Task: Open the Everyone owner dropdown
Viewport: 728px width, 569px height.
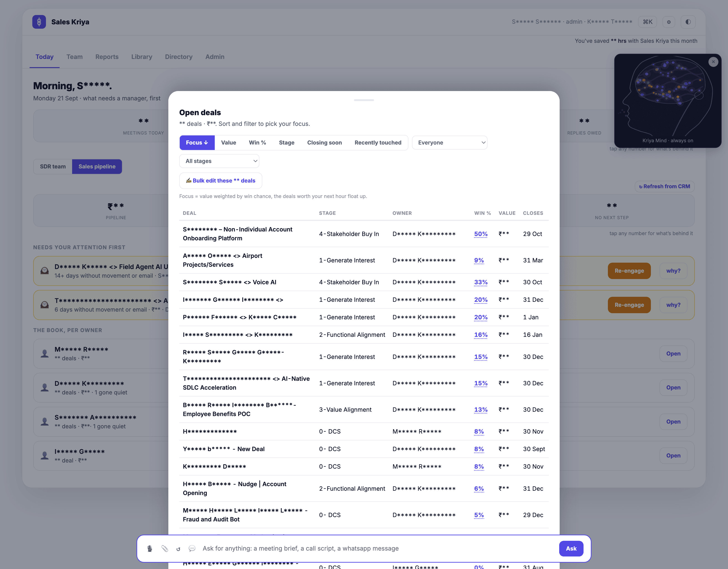Action: 450,143
